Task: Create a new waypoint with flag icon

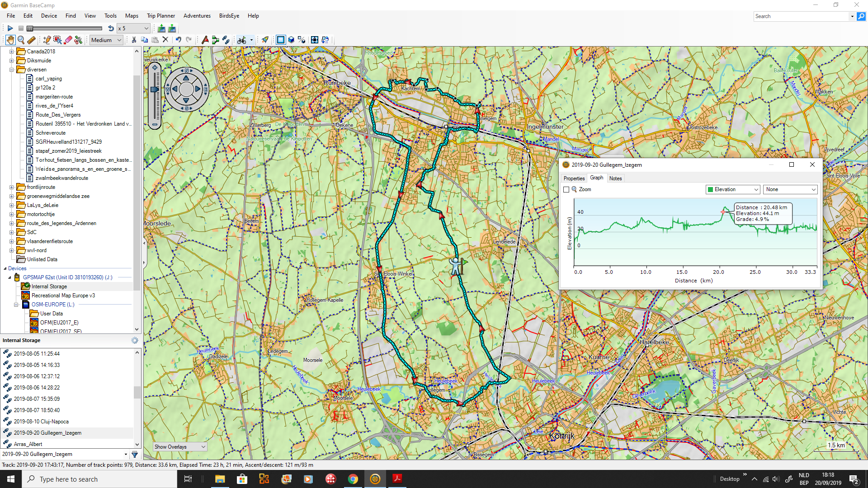Action: pos(205,40)
